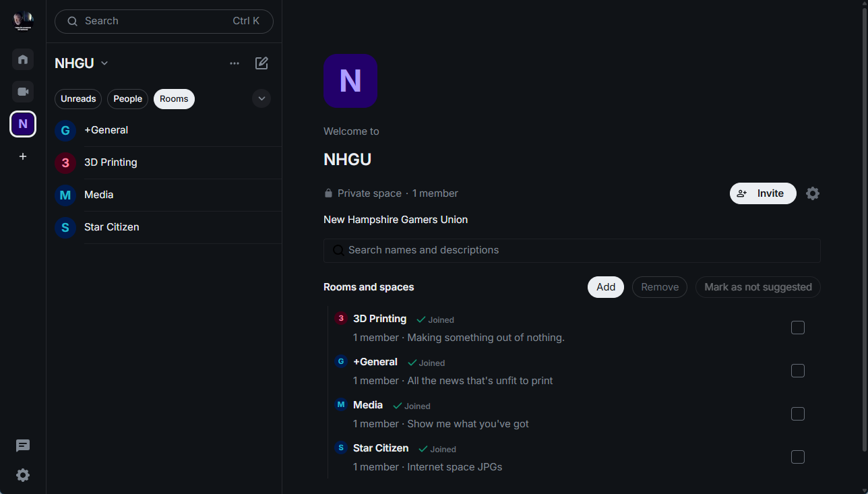Open the Media room in the room list
Viewport: 868px width, 494px height.
(x=98, y=195)
